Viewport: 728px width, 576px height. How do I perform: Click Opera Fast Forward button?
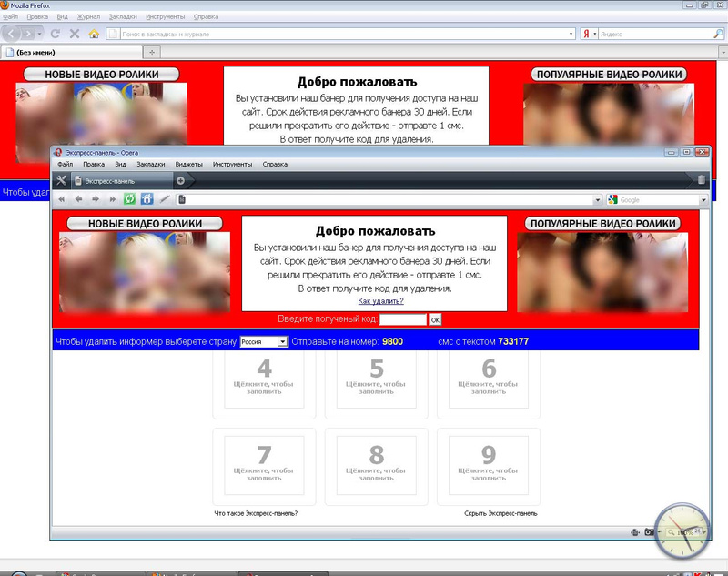pyautogui.click(x=112, y=199)
